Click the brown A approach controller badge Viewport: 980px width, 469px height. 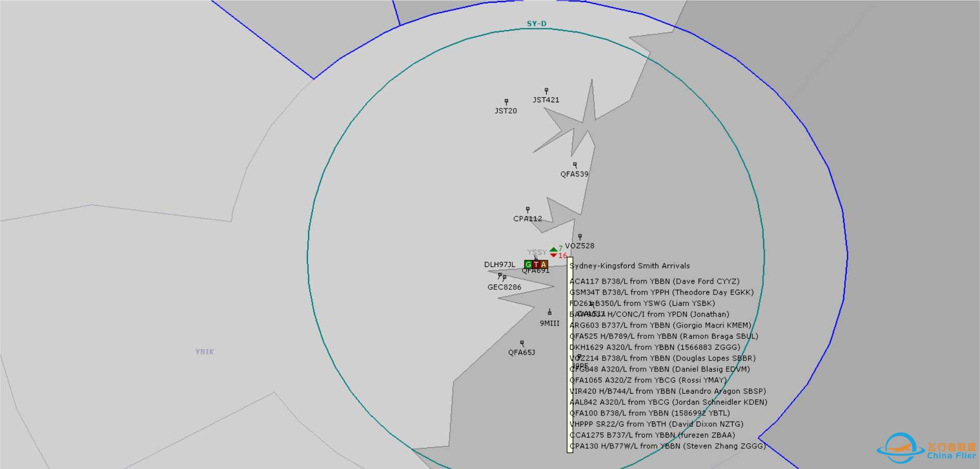[x=544, y=264]
